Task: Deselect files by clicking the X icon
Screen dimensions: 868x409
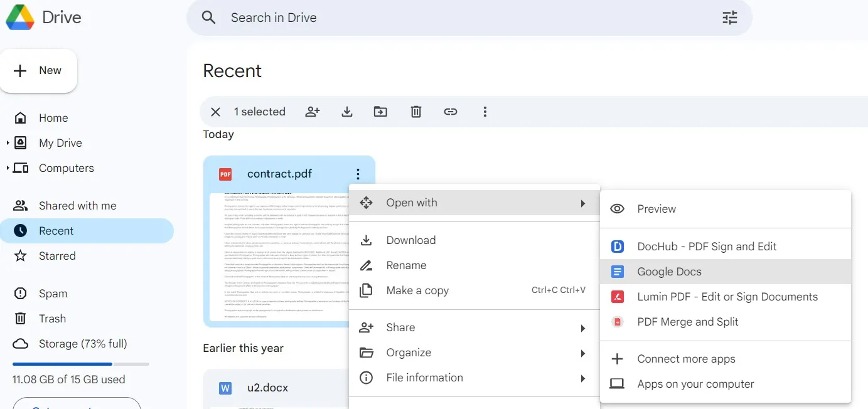Action: 215,111
